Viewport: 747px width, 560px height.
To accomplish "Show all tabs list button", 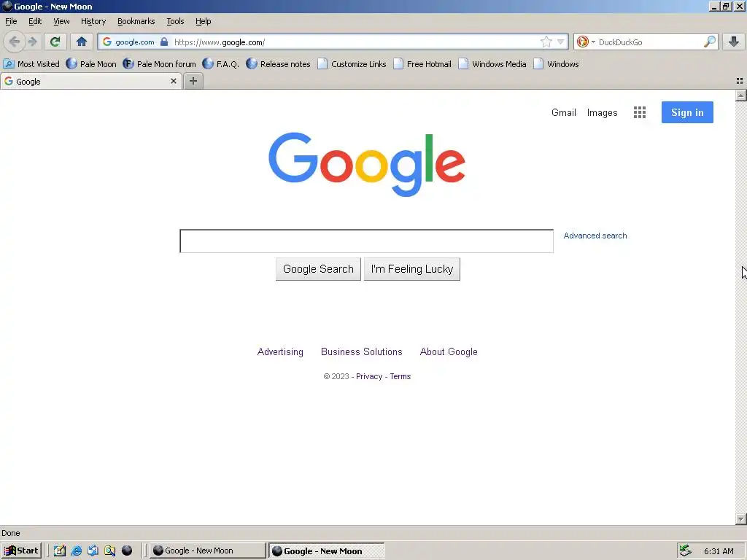I will pos(740,81).
